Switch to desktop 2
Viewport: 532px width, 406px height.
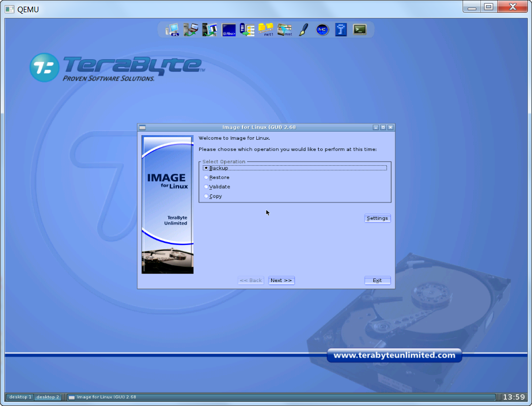click(x=47, y=397)
